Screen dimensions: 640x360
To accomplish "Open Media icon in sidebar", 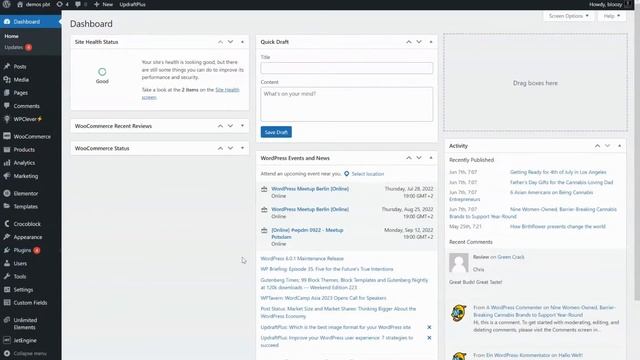I will click(x=7, y=80).
